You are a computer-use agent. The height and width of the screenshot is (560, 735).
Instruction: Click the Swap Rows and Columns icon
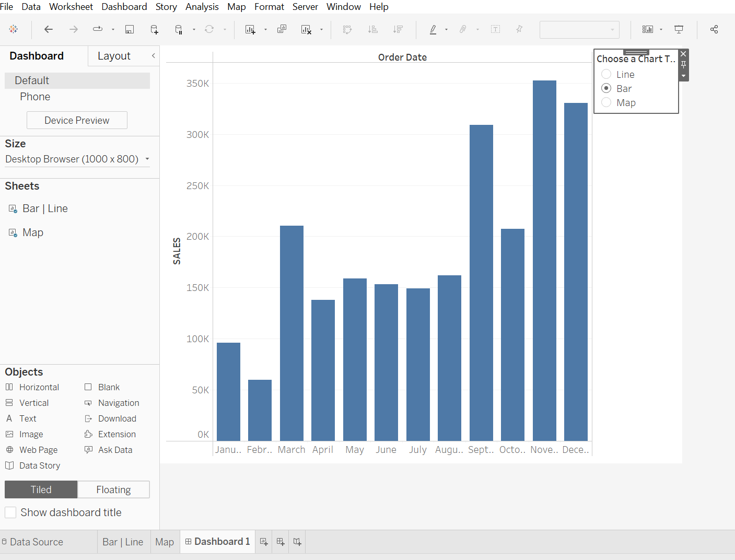pos(347,29)
